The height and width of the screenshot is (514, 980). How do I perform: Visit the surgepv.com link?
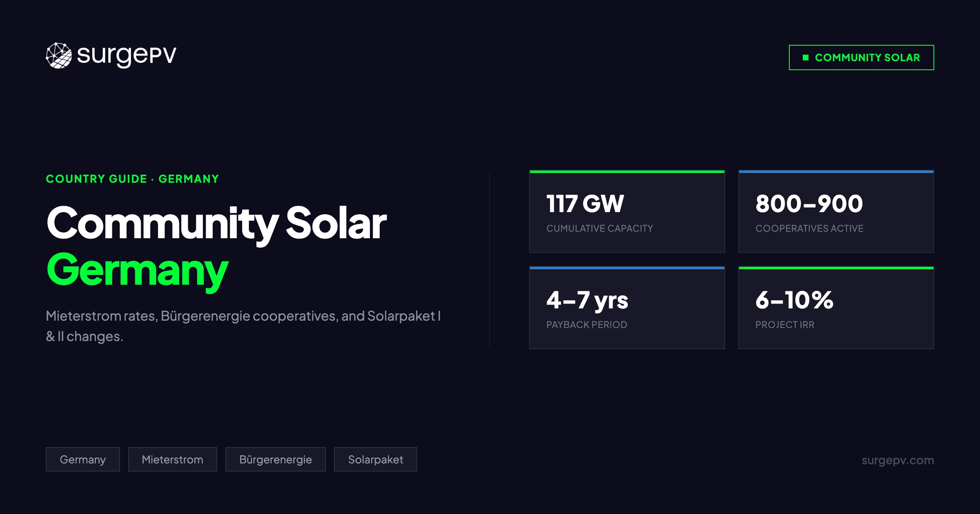(x=898, y=460)
